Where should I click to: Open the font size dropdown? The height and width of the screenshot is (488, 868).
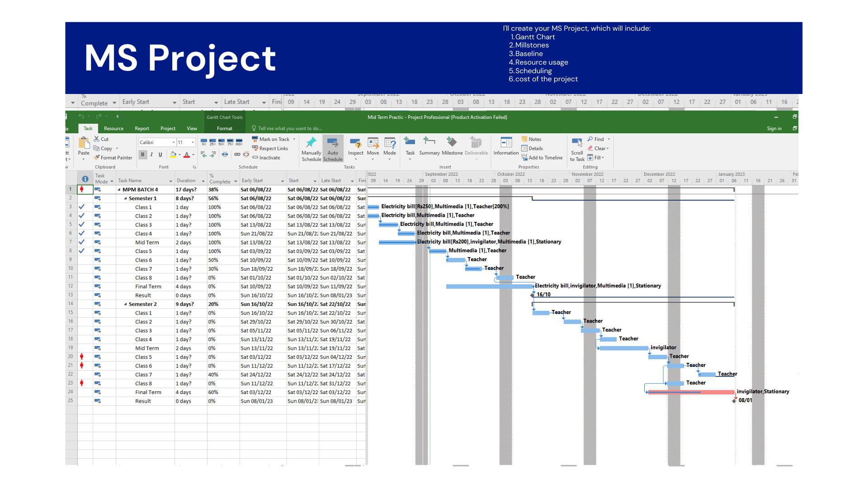pyautogui.click(x=192, y=142)
